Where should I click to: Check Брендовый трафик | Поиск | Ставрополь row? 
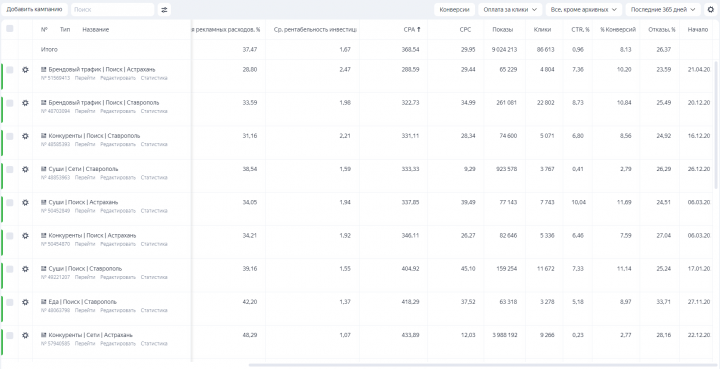(x=10, y=103)
